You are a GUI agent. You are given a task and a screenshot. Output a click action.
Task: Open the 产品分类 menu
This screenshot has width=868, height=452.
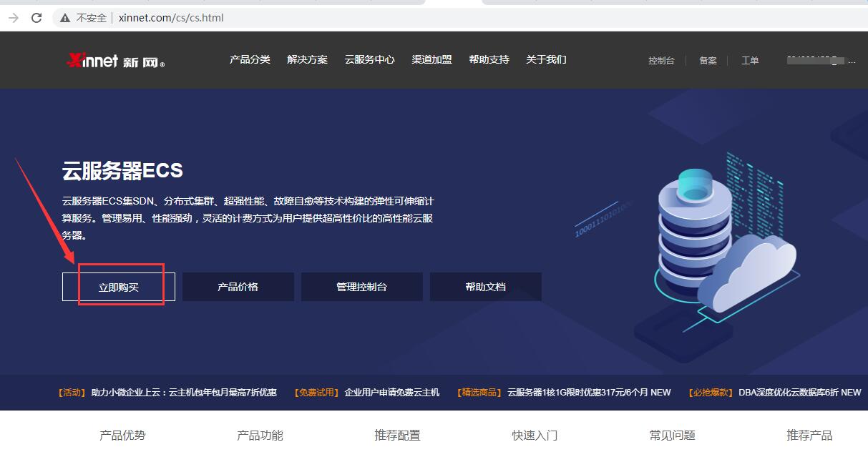[x=250, y=59]
